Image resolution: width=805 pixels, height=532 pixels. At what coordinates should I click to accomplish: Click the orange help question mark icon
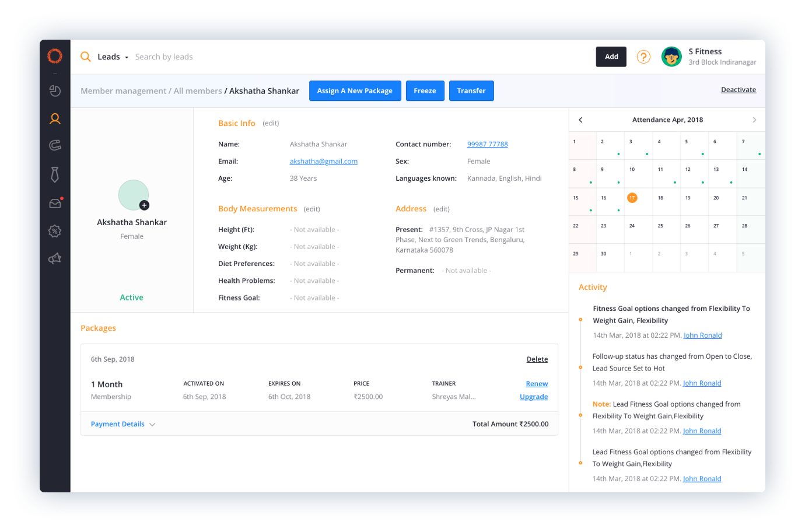click(x=643, y=57)
